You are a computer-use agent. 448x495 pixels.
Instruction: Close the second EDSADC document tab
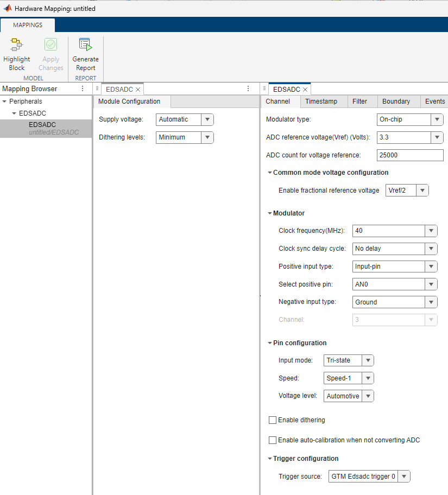point(305,89)
